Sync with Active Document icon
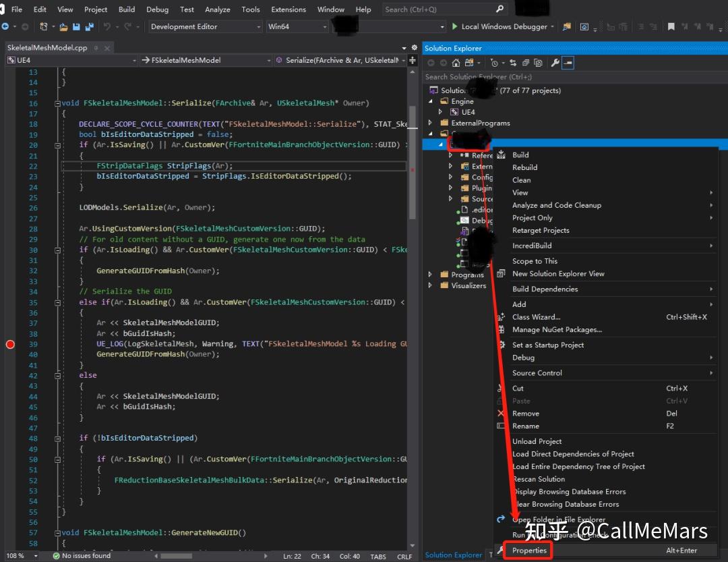The height and width of the screenshot is (562, 728). click(x=513, y=63)
